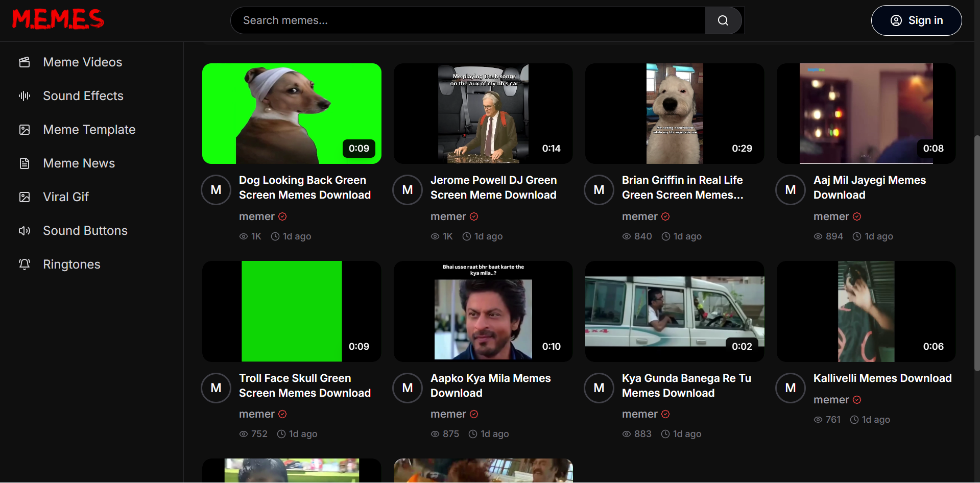980x483 pixels.
Task: Click the verified badge next to memer on Dog video
Action: [x=282, y=216]
